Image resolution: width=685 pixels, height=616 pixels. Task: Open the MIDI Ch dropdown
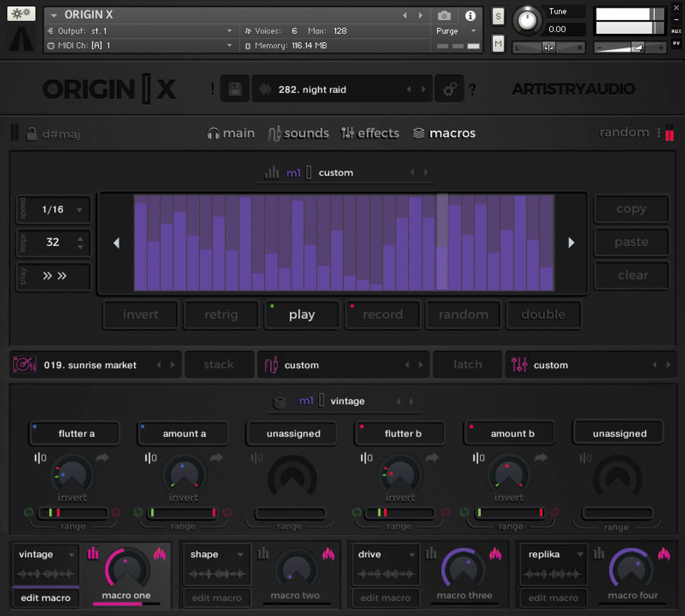pyautogui.click(x=140, y=45)
